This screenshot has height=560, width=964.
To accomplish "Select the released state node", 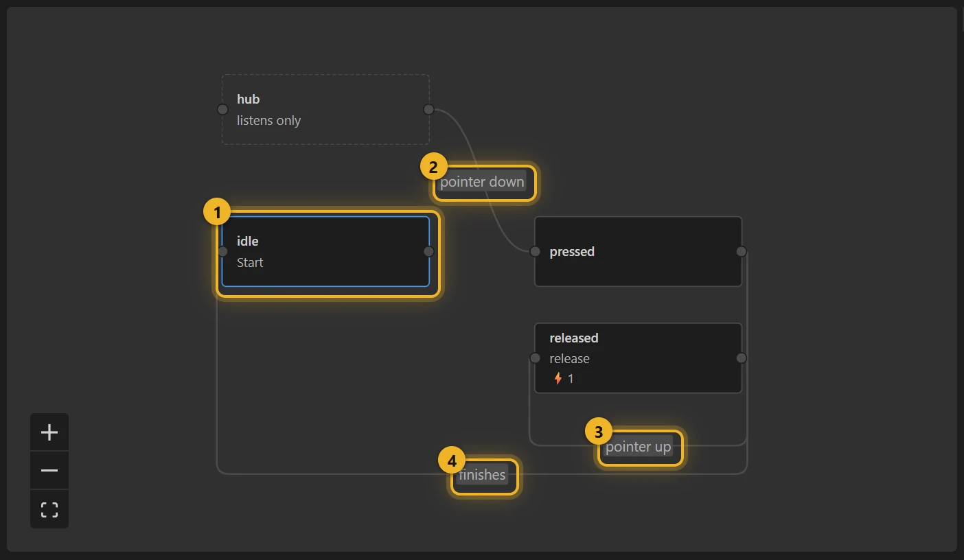I will pos(638,358).
